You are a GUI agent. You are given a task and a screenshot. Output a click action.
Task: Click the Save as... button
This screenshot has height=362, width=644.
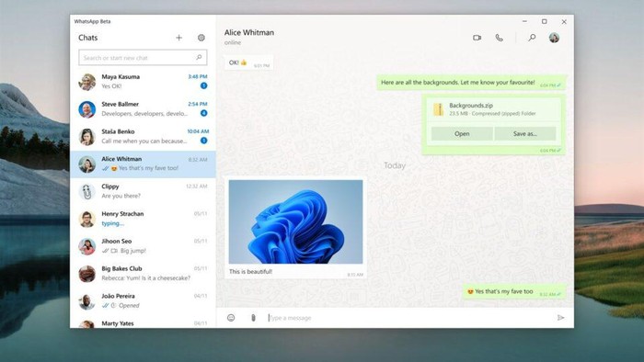pyautogui.click(x=525, y=133)
